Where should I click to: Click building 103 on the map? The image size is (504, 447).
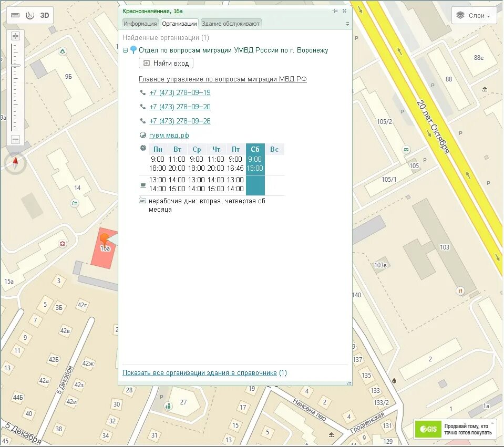pyautogui.click(x=445, y=247)
